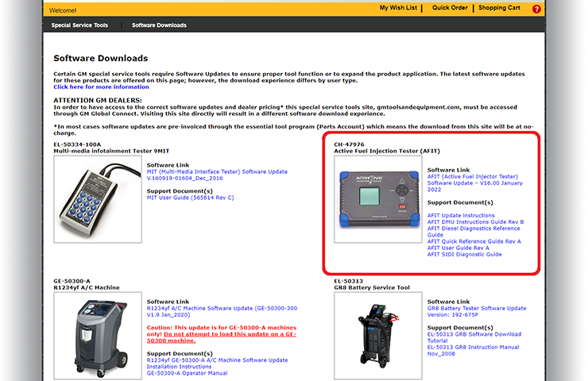Click the GR8 Battery Service Tool image

[378, 336]
